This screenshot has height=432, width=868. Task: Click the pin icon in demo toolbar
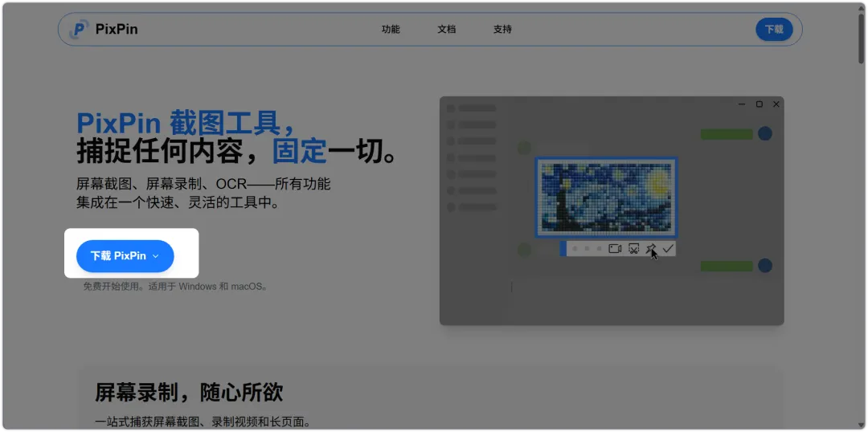(650, 249)
